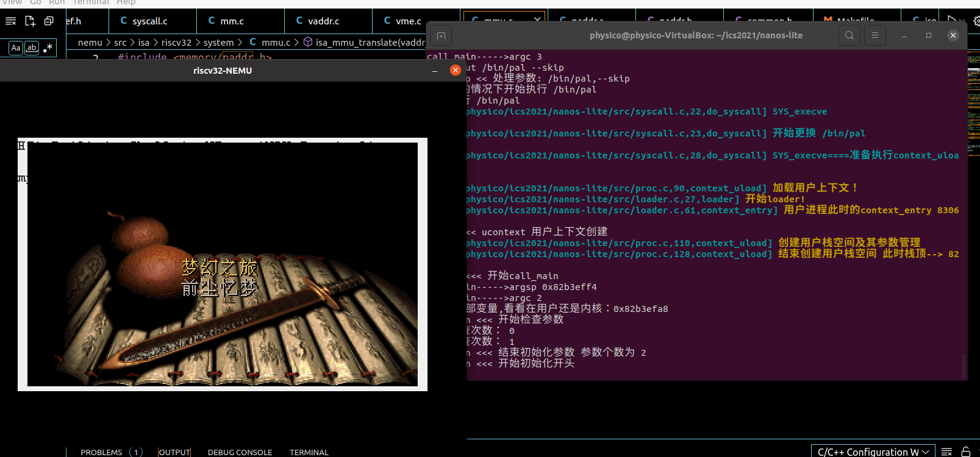
Task: Click the 'SYS_execve' text in the terminal
Action: 799,112
